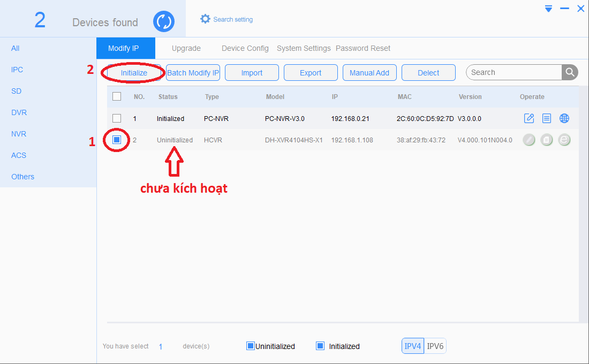Switch to IPV6 mode
The height and width of the screenshot is (364, 589).
[435, 346]
